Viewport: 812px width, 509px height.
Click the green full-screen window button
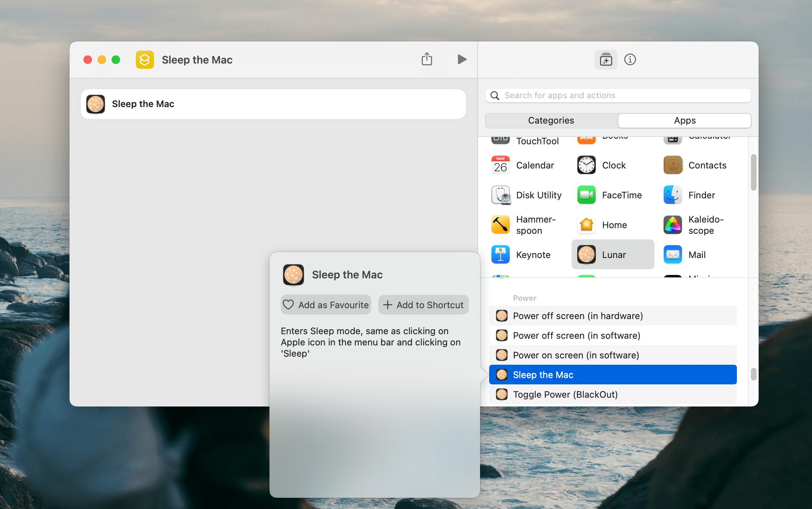tap(116, 60)
